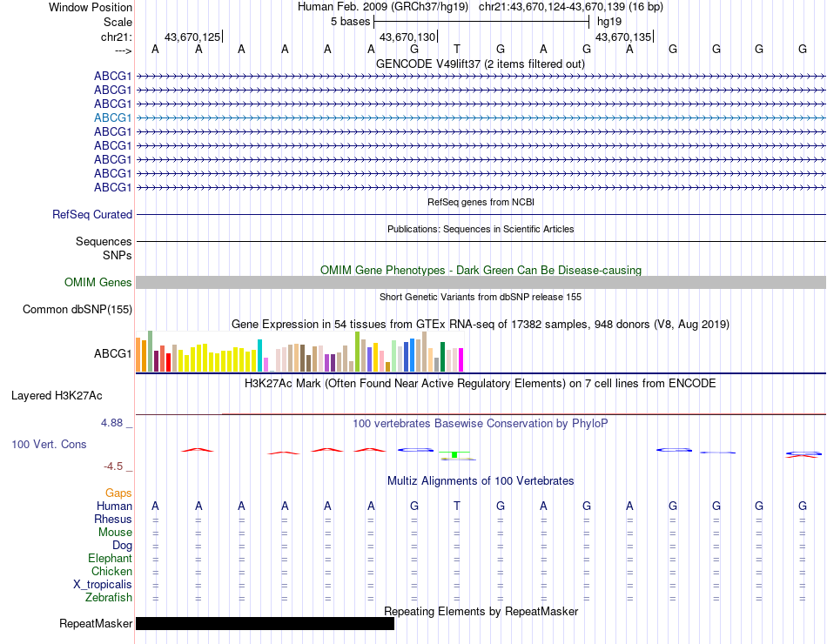
Task: Select the Mouse alignment row label
Action: (115, 533)
